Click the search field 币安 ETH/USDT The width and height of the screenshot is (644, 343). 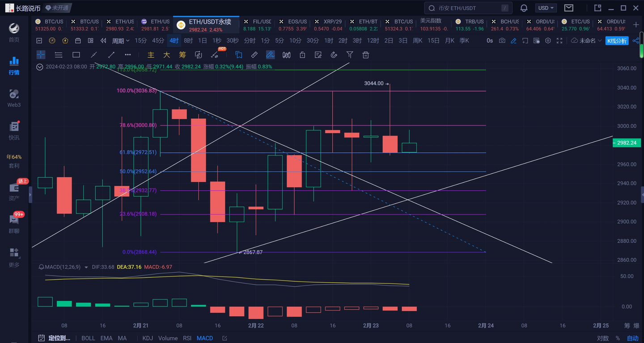click(x=468, y=8)
